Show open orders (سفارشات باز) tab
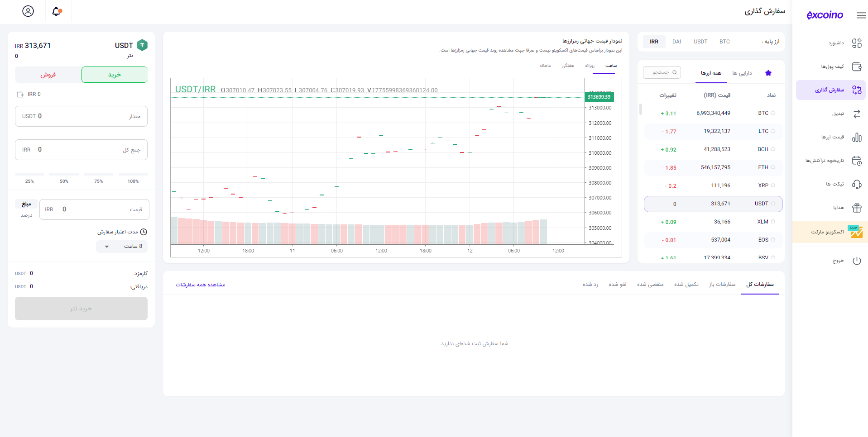Image resolution: width=868 pixels, height=437 pixels. (722, 285)
